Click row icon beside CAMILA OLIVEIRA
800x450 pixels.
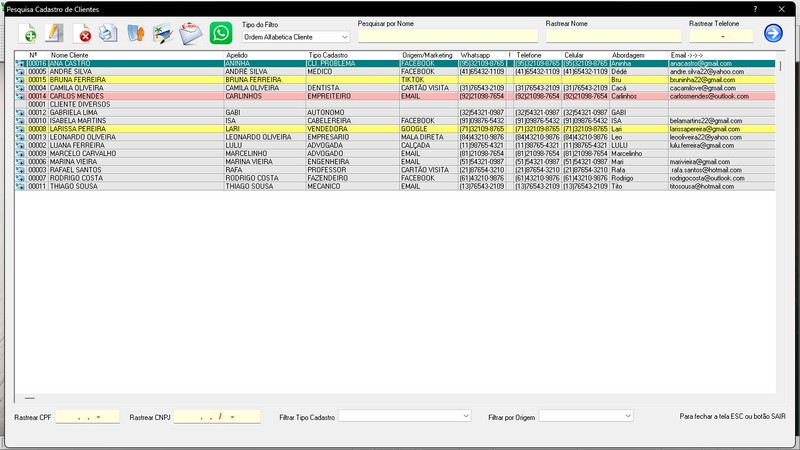click(x=20, y=88)
